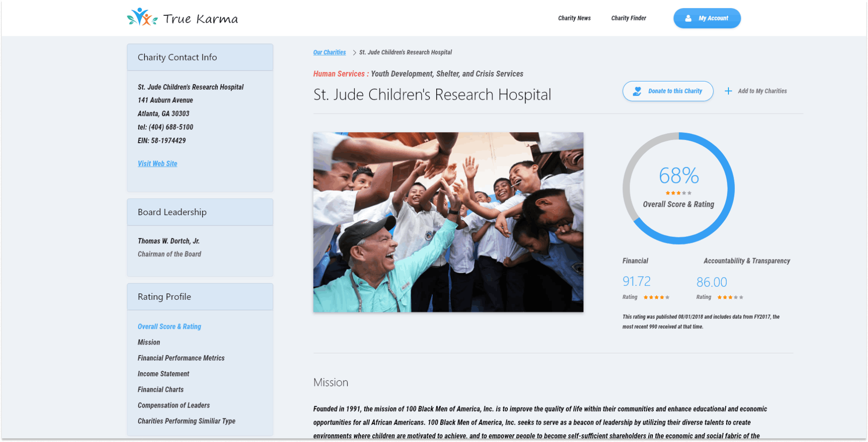The width and height of the screenshot is (868, 442).
Task: Open Charities Performing Similiar Type
Action: (186, 421)
